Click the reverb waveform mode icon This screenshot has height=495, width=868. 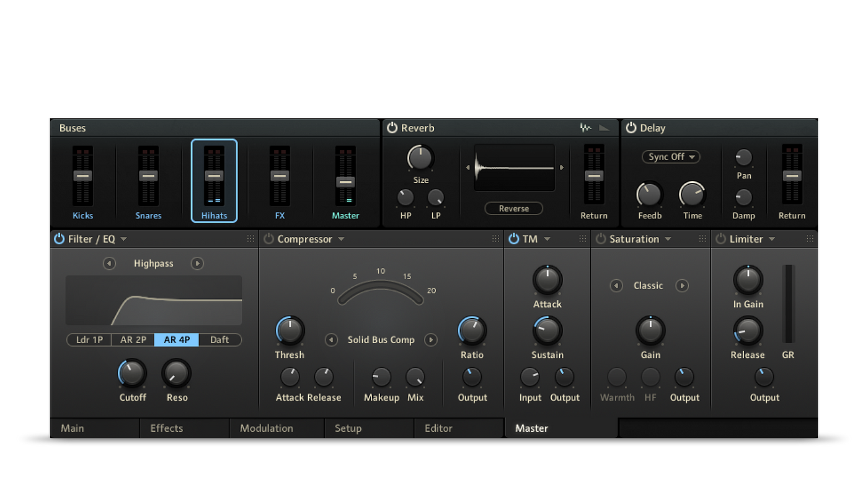(586, 128)
